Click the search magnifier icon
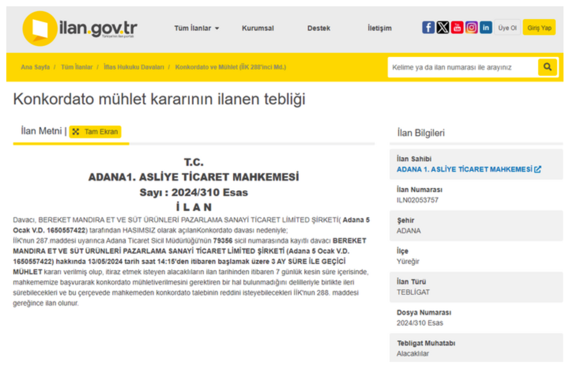This screenshot has height=373, width=588. [548, 66]
